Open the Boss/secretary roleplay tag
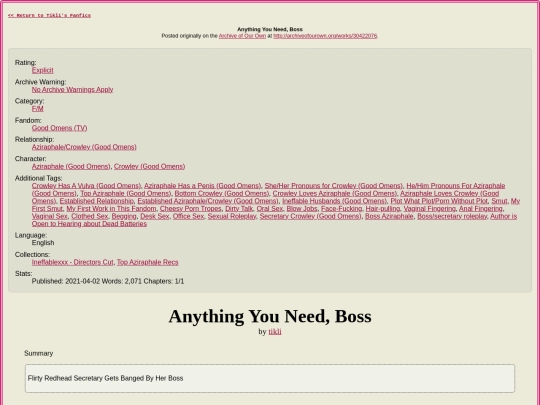Viewport: 540px width, 405px height. click(x=452, y=216)
